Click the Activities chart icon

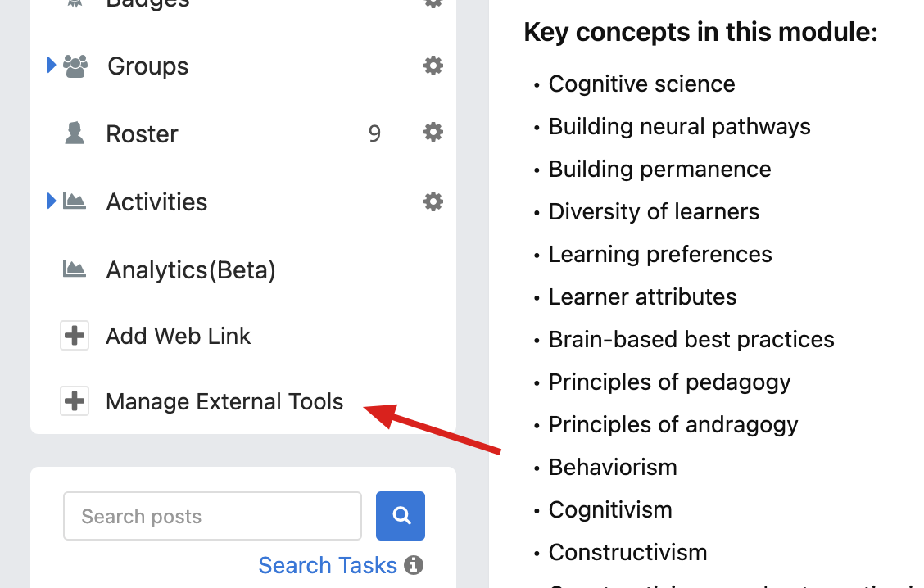[75, 201]
